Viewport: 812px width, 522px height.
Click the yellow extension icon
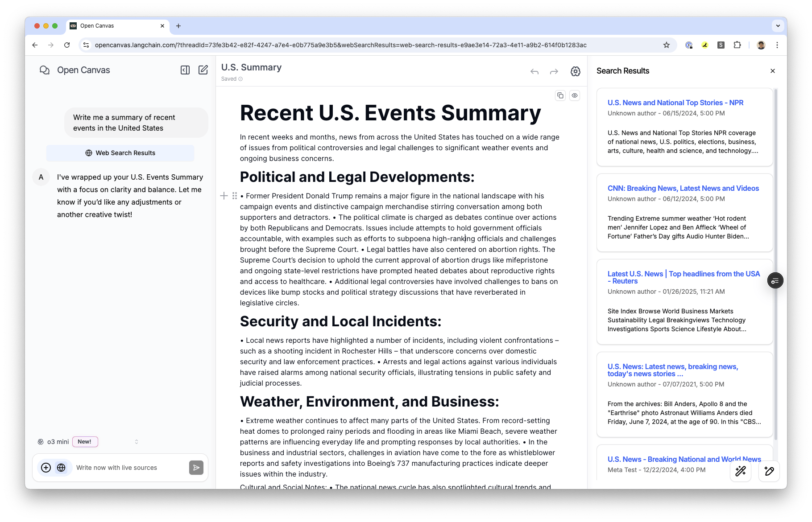pyautogui.click(x=705, y=45)
